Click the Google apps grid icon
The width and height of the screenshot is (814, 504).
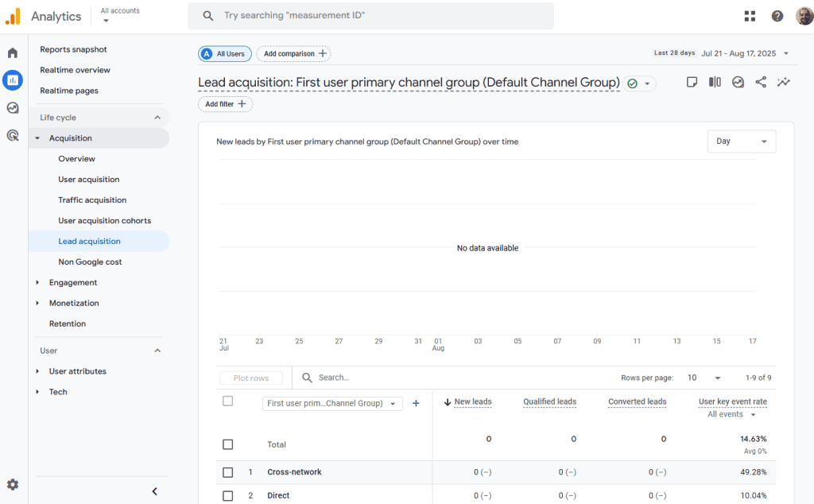[x=750, y=16]
